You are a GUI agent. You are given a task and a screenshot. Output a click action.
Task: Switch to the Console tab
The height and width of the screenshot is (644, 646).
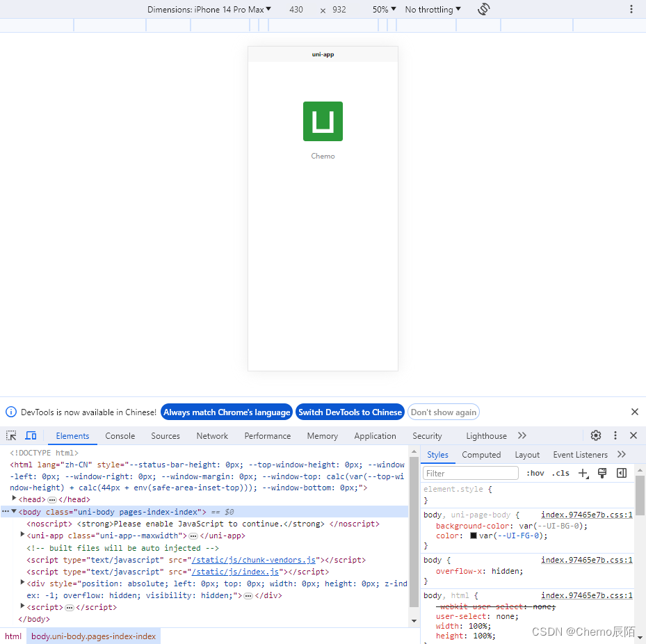[x=120, y=435]
